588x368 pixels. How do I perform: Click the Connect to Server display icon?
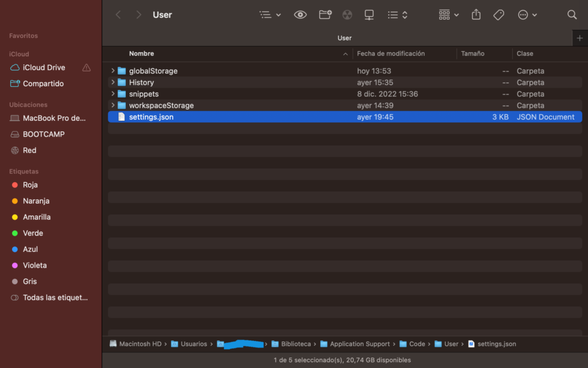click(369, 15)
